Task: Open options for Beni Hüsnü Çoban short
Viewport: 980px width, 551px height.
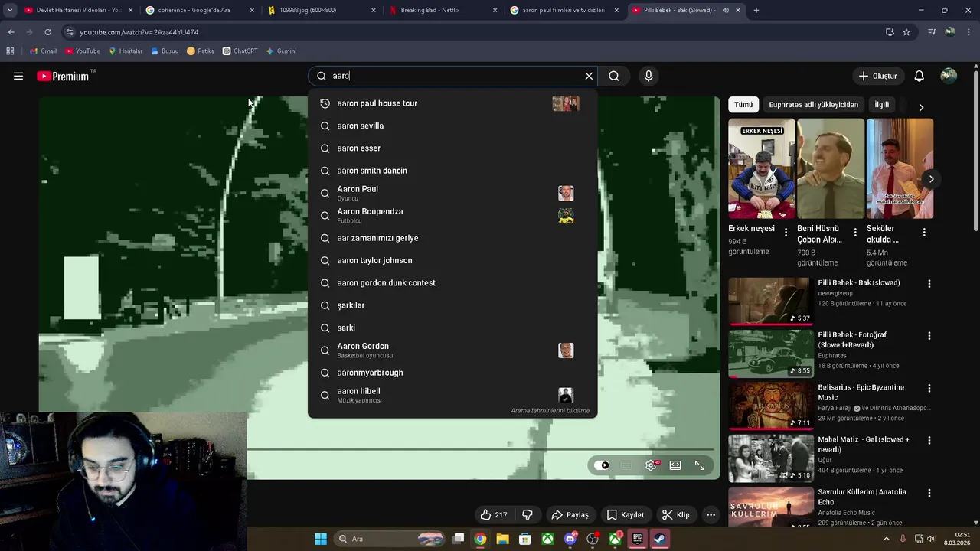Action: click(854, 232)
